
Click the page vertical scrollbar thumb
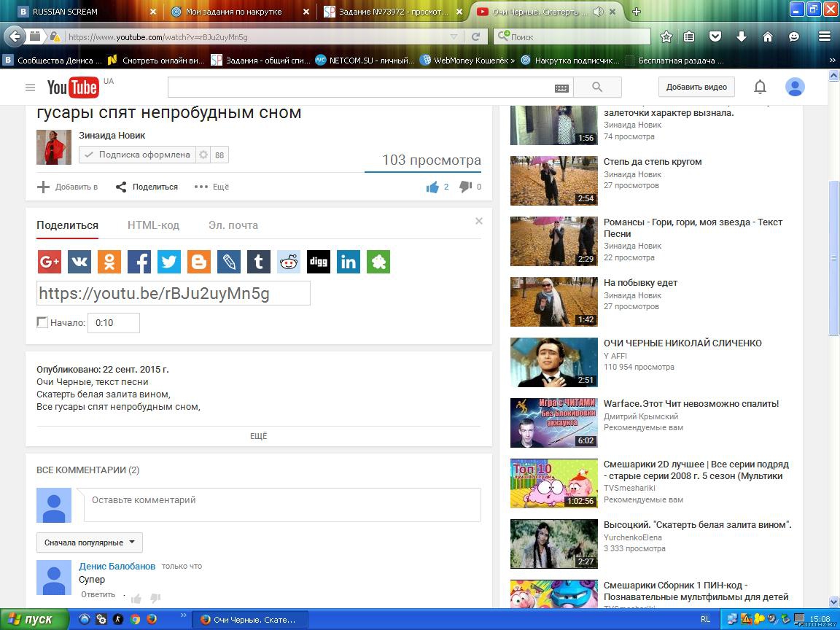pyautogui.click(x=834, y=259)
